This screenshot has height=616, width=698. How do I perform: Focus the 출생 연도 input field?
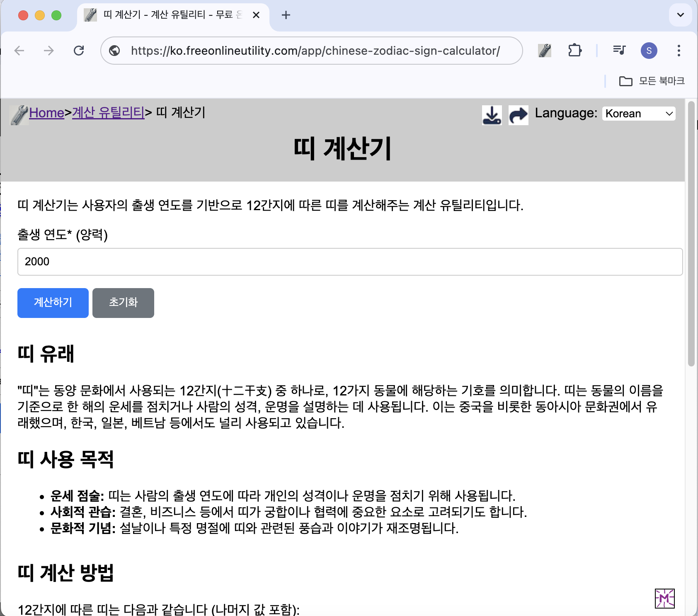pos(350,262)
